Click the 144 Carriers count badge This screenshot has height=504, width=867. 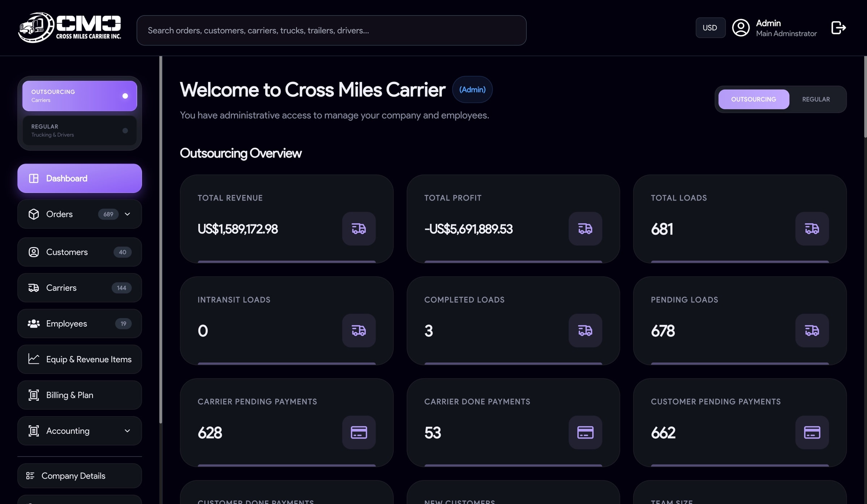121,288
